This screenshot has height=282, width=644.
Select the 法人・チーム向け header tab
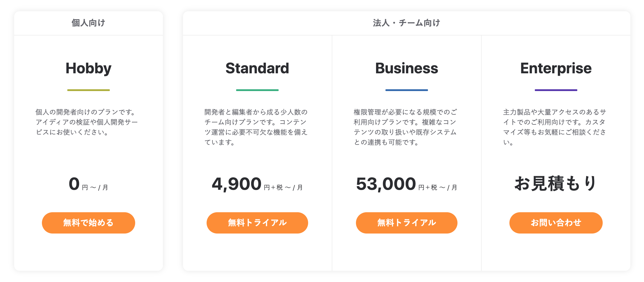406,23
